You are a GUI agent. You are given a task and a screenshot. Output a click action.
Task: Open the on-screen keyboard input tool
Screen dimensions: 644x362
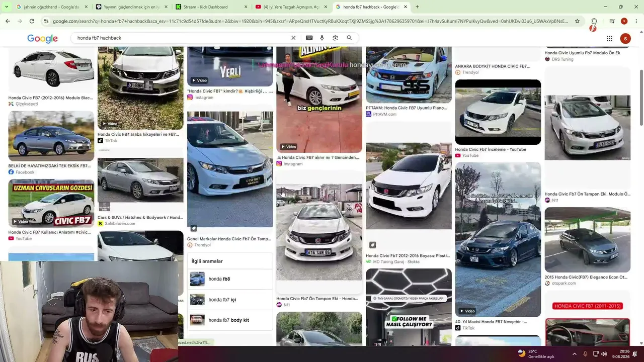pos(309,38)
